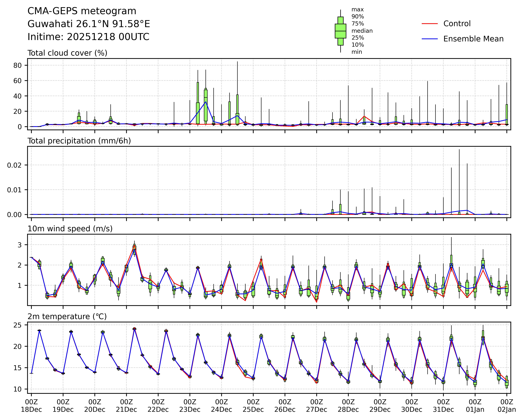Click the 'Guwahati 26.1°N 91.58°E' location text
Screen dimensions: 523x420
pyautogui.click(x=89, y=24)
